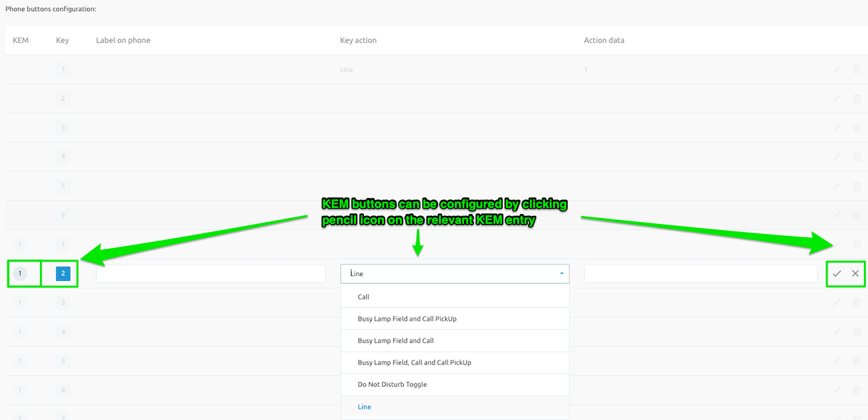The height and width of the screenshot is (420, 868).
Task: Click the trash icon on KEM 1 Key 4 row
Action: (x=856, y=332)
